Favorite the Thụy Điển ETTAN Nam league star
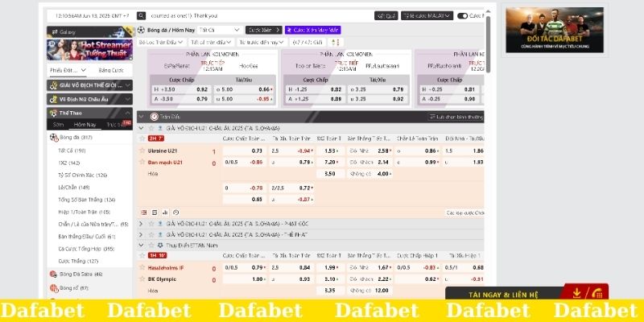This screenshot has width=644, height=322. [x=151, y=246]
